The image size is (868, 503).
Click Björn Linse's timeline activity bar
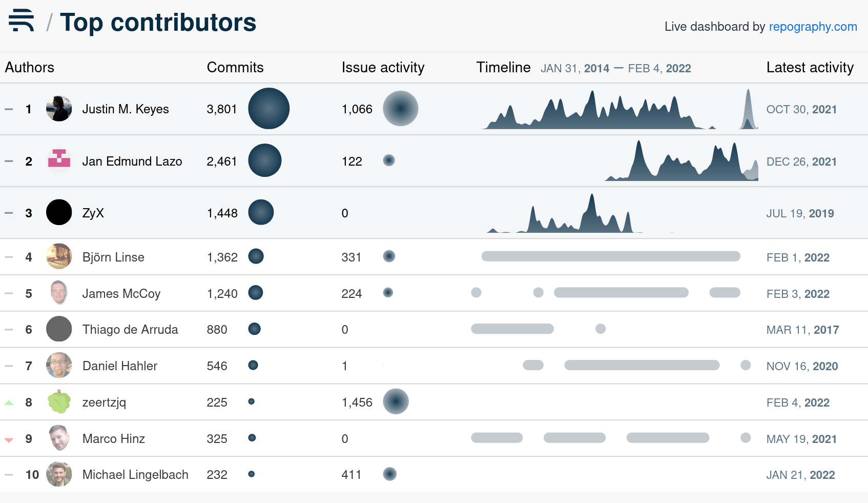tap(610, 256)
